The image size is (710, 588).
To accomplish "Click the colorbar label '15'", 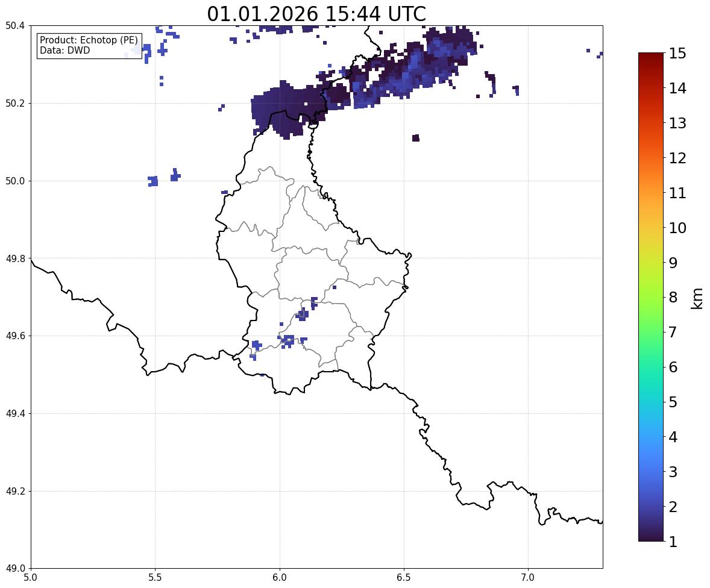I will click(677, 54).
